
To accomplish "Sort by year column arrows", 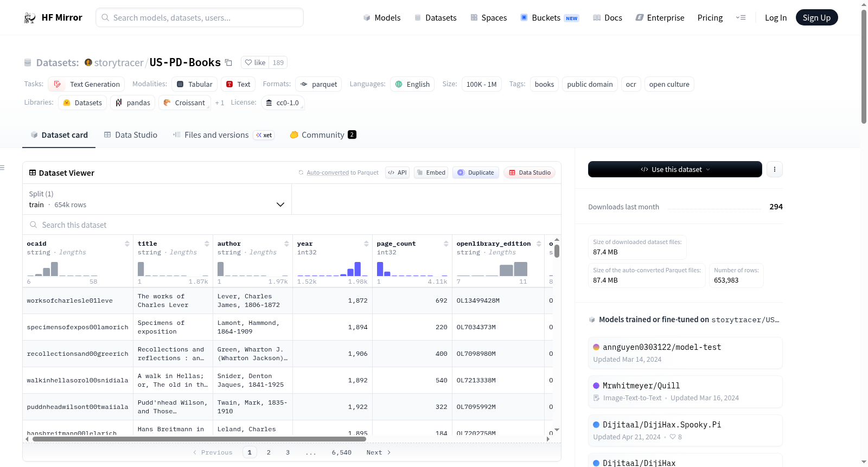I will coord(366,244).
